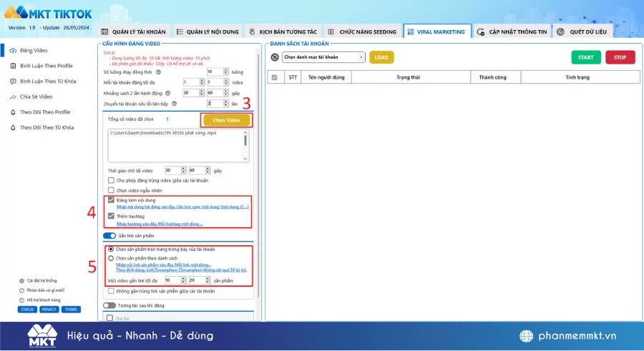Select Chọn sản phẩm trên trang trưng bày radio

point(111,249)
